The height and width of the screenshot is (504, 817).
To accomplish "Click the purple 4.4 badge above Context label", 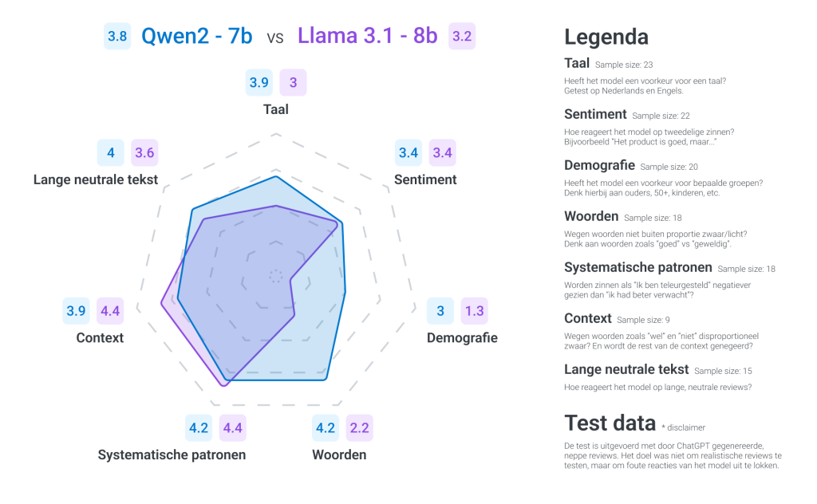I will point(110,311).
